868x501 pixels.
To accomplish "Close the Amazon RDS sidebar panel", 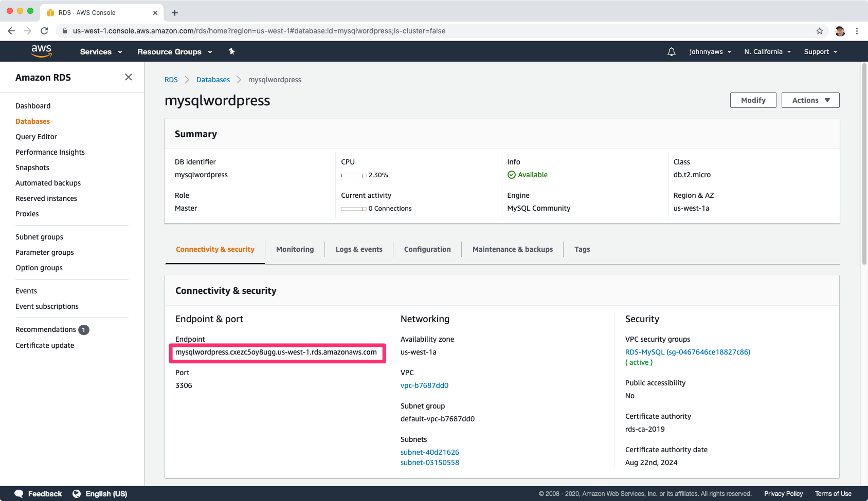I will pos(129,77).
